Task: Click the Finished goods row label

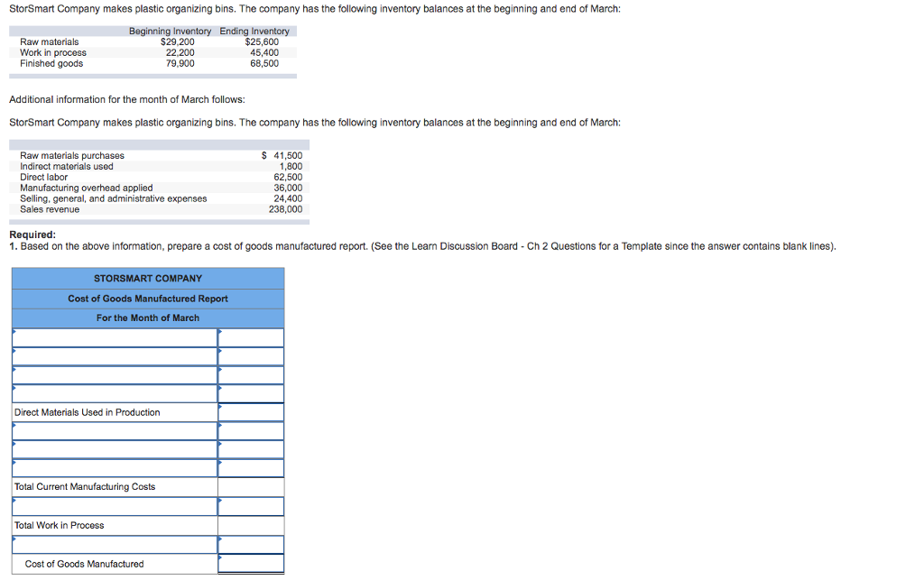Action: pyautogui.click(x=51, y=64)
